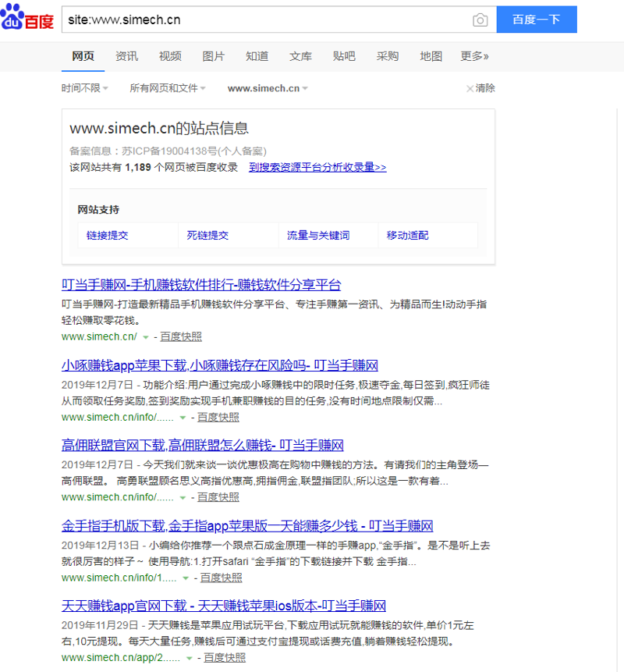Screen dimensions: 624x672
Task: Open result 金手指手机版下载
Action: [247, 526]
